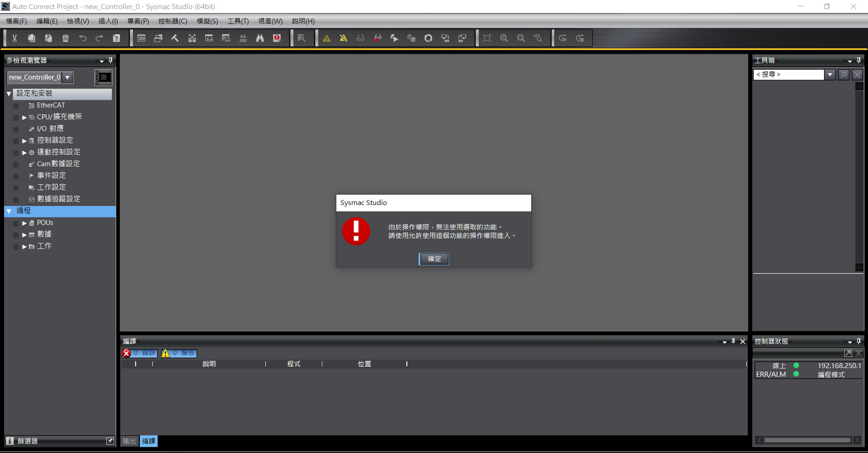Toggle the errors filter in build panel
Screen dimensions: 868x453
point(140,353)
